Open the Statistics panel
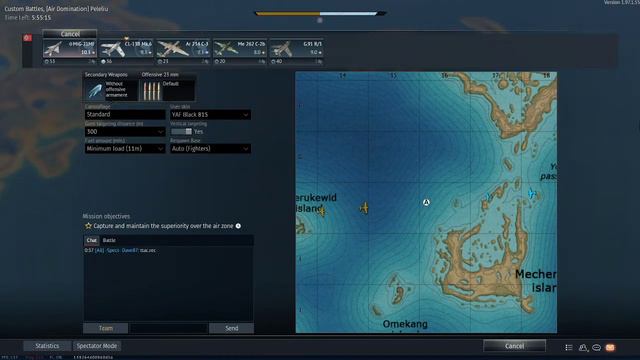Screen dimensions: 640x360 click(x=47, y=346)
